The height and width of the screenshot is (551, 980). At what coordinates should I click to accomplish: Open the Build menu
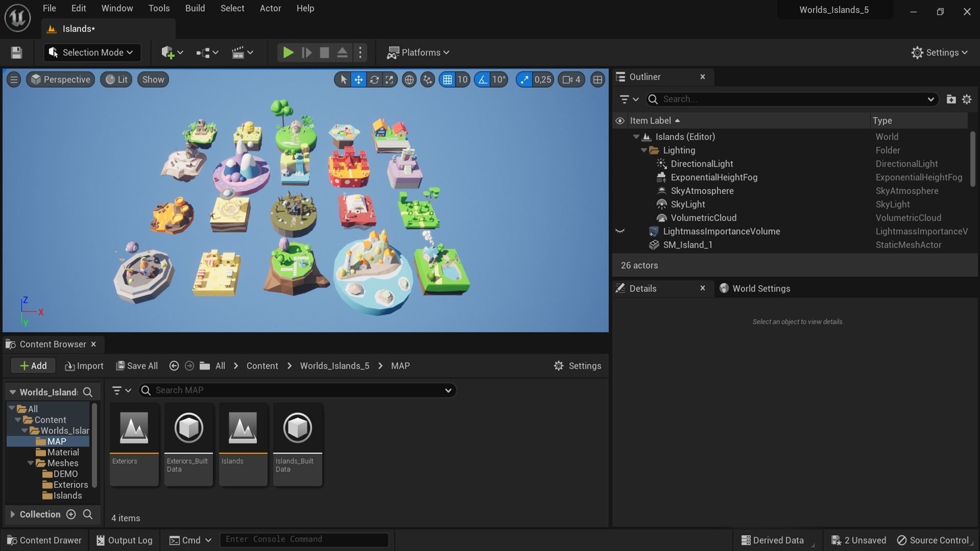[194, 8]
